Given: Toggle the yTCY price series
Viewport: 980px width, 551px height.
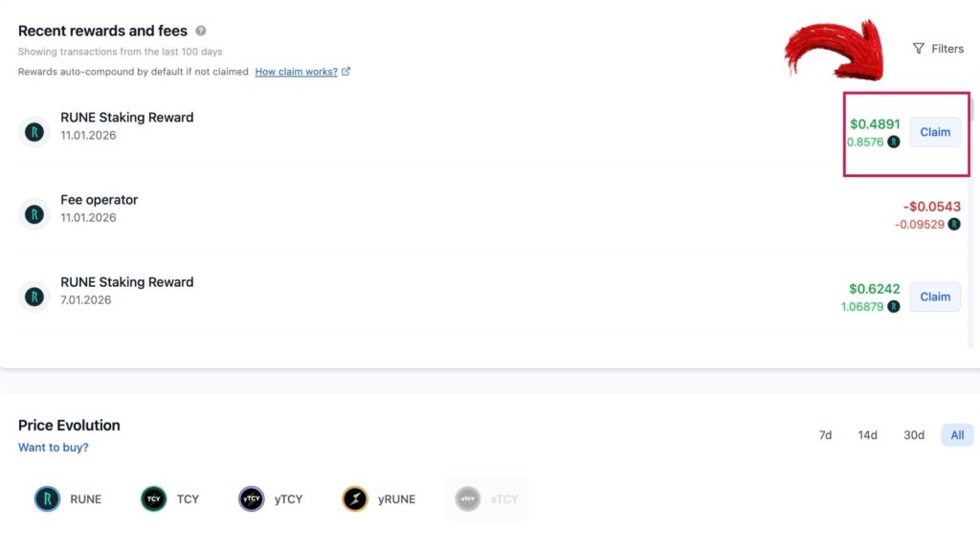Looking at the screenshot, I should click(271, 499).
